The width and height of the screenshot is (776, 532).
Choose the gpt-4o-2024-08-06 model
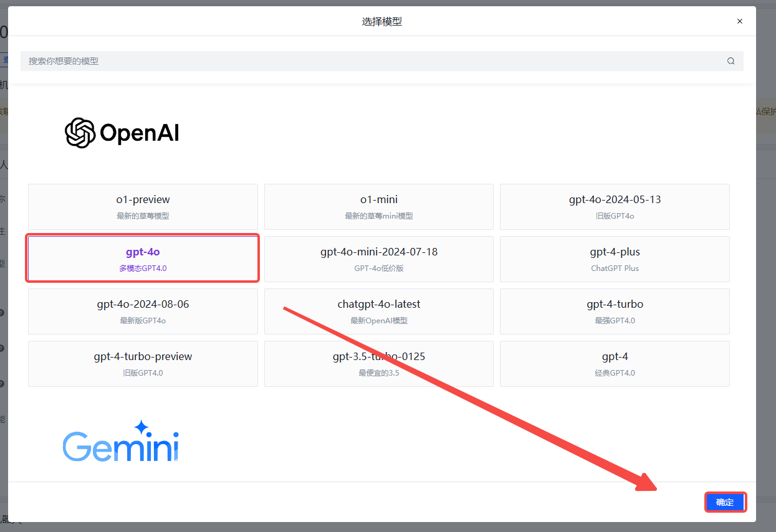143,311
